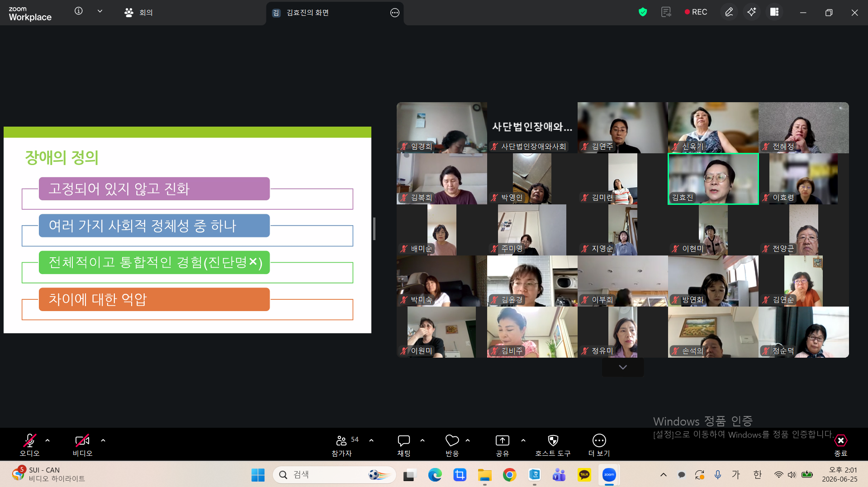Open the SUI - CAN news widget

[x=49, y=474]
